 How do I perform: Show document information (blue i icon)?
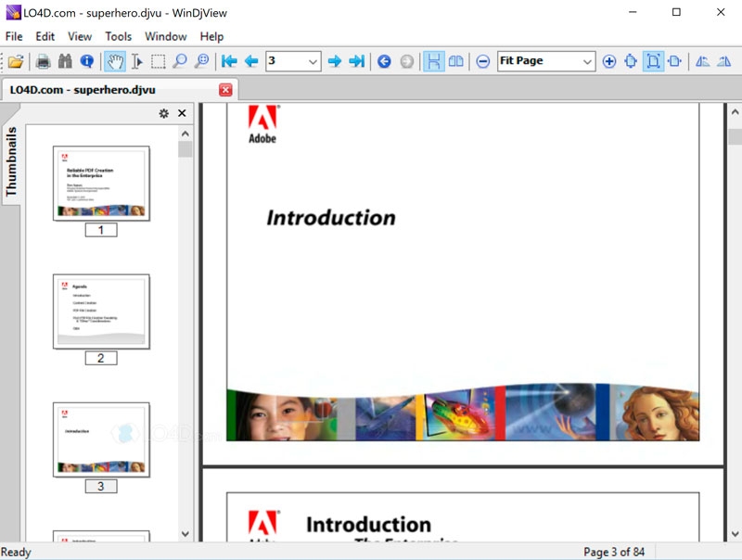pos(87,61)
